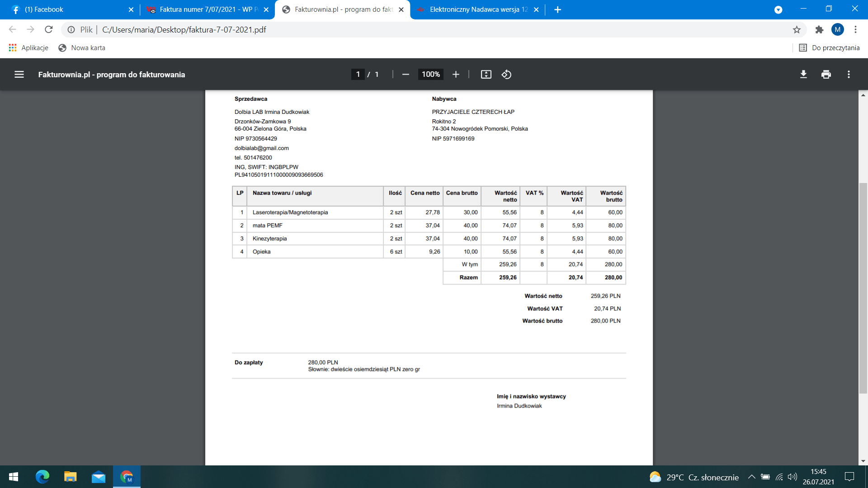The image size is (868, 488).
Task: Click the Chrome taskbar icon
Action: tap(127, 477)
